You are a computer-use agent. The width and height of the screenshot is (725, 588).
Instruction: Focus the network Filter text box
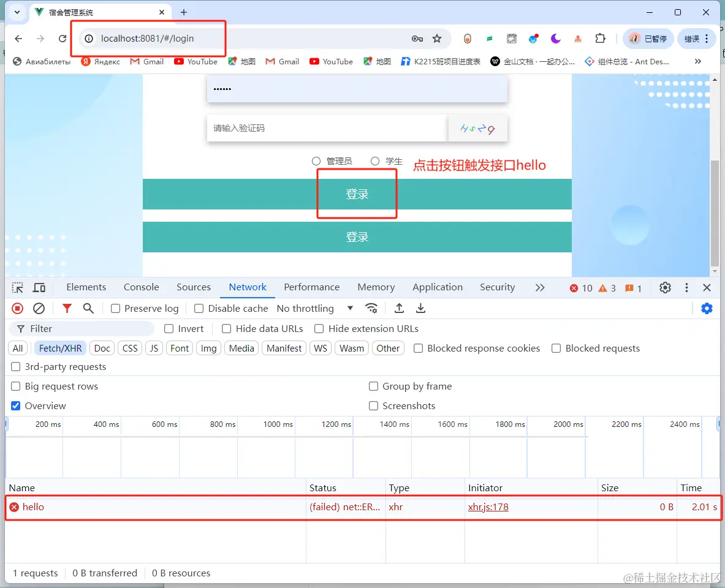tap(82, 329)
